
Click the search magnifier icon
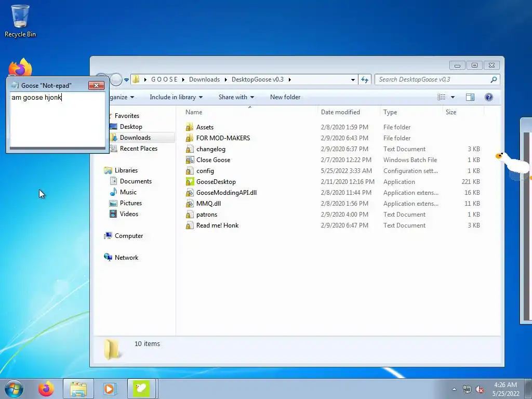[x=494, y=79]
